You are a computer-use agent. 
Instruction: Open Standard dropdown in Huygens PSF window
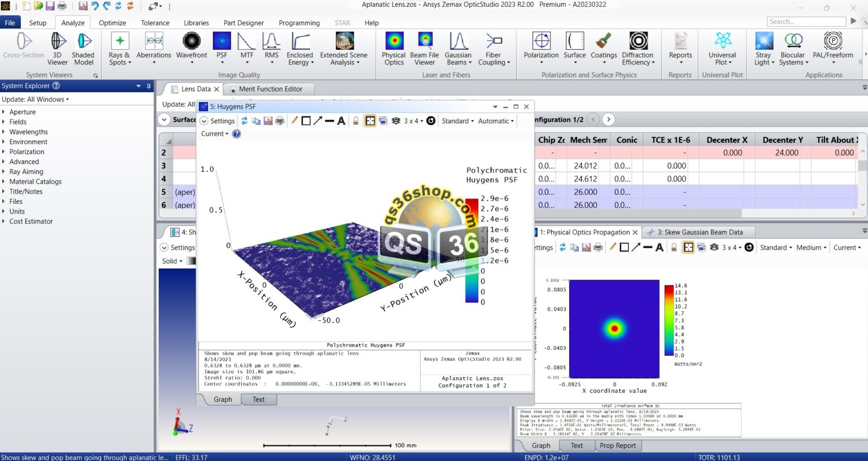point(458,121)
